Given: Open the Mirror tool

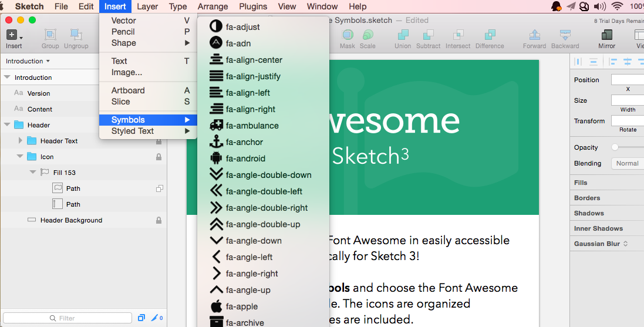Looking at the screenshot, I should pyautogui.click(x=606, y=39).
